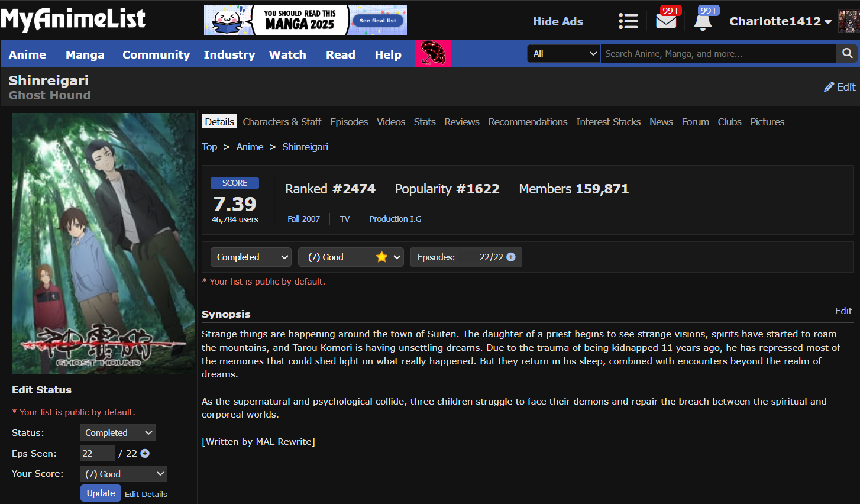
Task: Click the Eps Seen input field
Action: (x=98, y=454)
